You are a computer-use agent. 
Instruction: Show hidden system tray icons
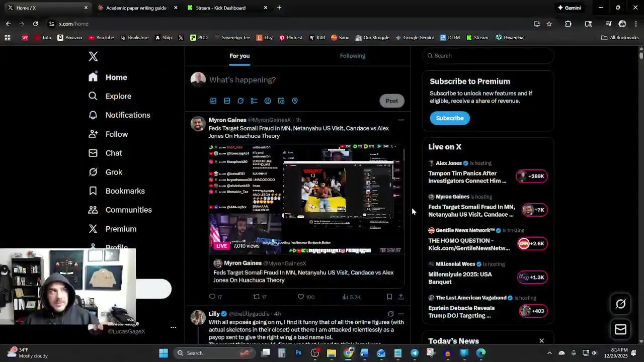tap(549, 353)
